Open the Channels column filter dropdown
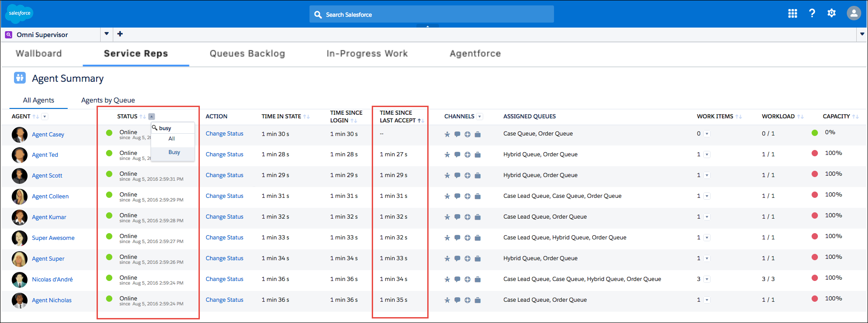The height and width of the screenshot is (323, 868). coord(480,117)
